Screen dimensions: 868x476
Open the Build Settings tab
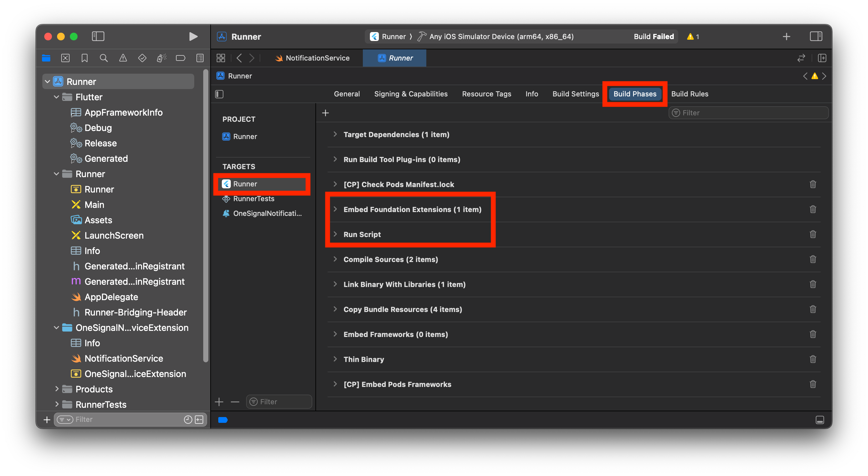coord(576,94)
